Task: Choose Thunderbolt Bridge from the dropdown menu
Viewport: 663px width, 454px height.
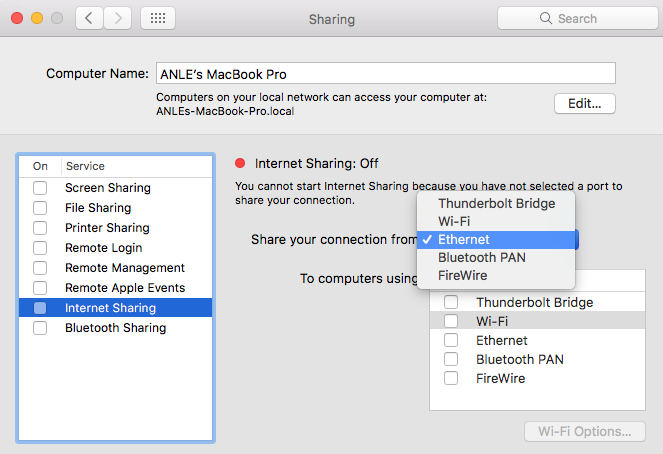Action: [496, 203]
